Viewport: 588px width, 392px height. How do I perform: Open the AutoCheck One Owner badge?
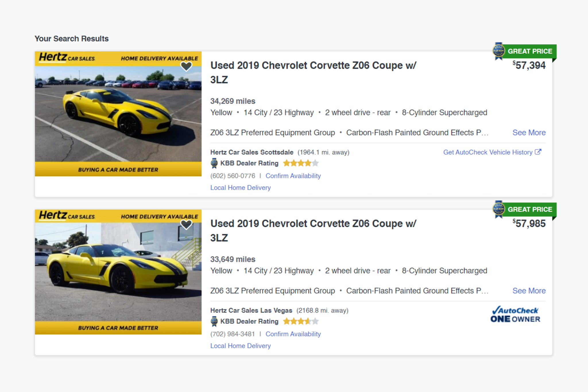coord(515,315)
